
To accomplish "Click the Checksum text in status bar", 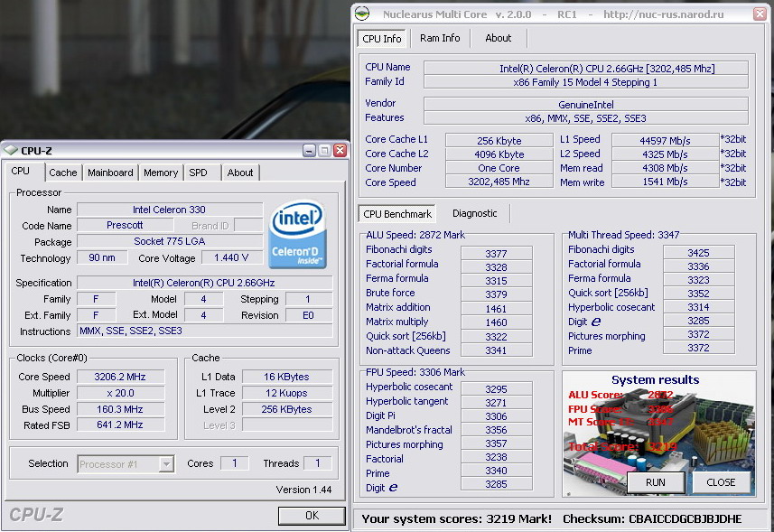I will pos(652,519).
